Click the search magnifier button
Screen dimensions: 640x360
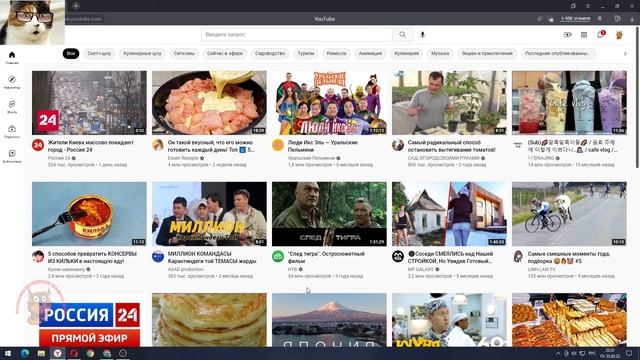402,35
